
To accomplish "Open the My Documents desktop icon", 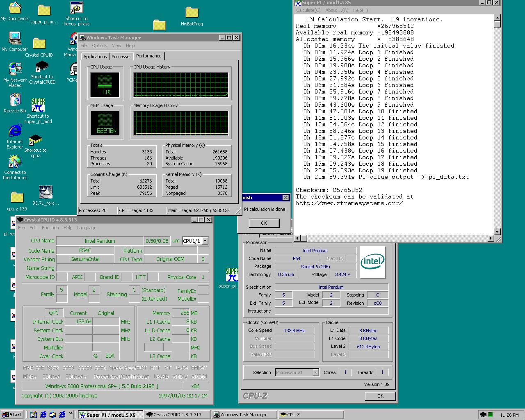I will (x=15, y=11).
